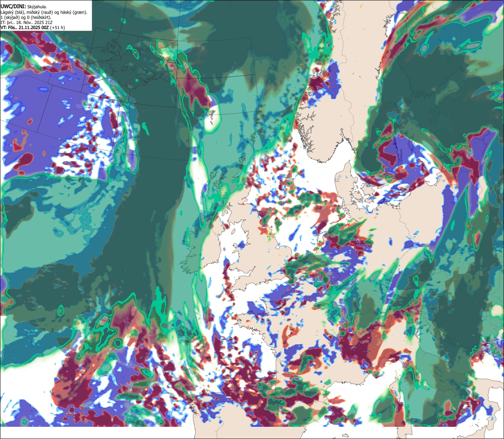The width and height of the screenshot is (504, 439).
Task: Click the 'VT: Fös.. 21.11.2025 00Z' line
Action: coord(33,28)
